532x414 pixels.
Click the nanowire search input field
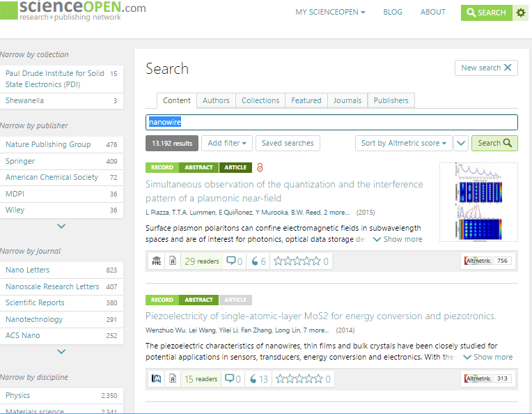pyautogui.click(x=331, y=122)
